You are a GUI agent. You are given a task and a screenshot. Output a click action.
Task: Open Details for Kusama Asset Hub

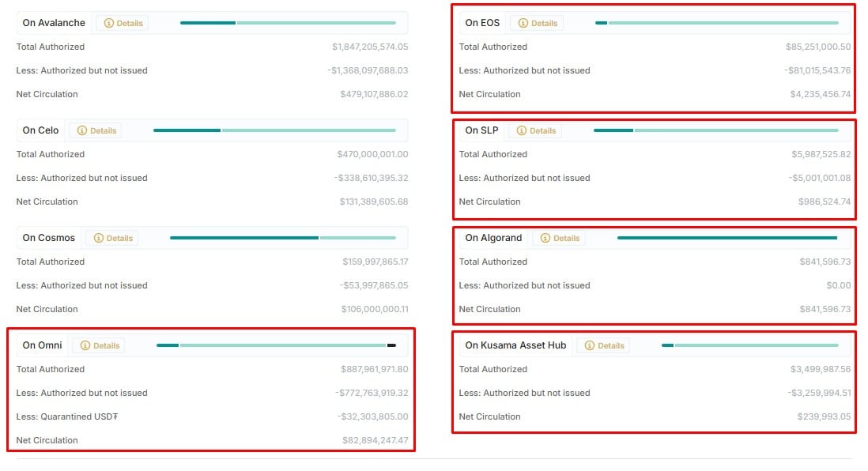pos(604,345)
